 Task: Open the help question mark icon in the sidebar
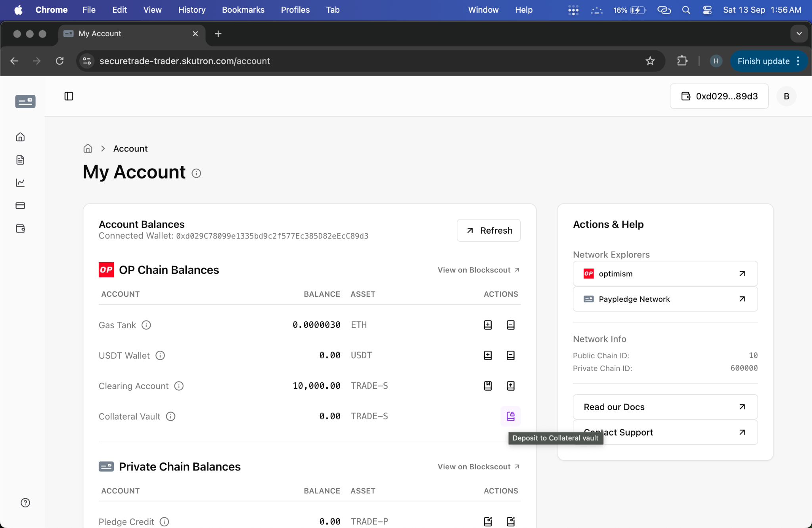(x=25, y=503)
